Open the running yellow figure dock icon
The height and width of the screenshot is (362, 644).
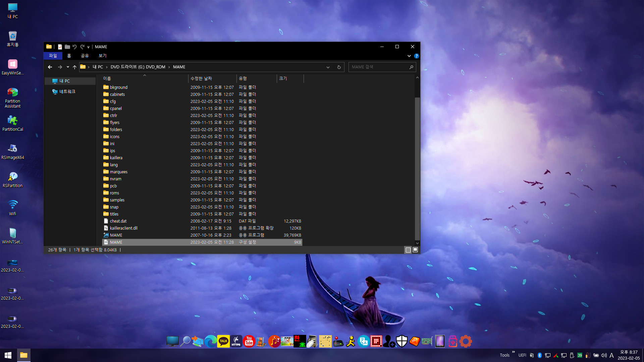tap(351, 341)
